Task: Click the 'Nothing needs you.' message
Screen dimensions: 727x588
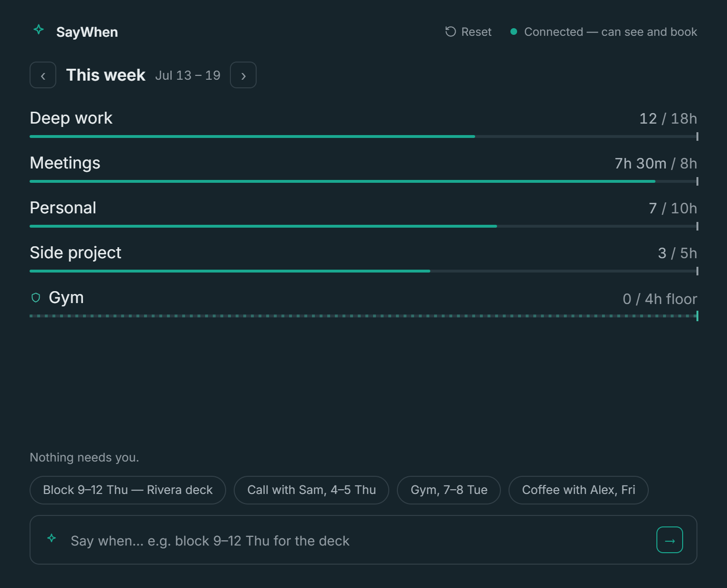Action: pos(84,457)
